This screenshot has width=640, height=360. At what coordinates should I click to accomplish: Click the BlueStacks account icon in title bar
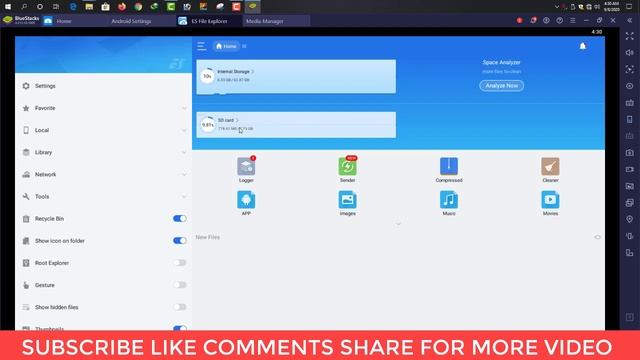[x=546, y=20]
